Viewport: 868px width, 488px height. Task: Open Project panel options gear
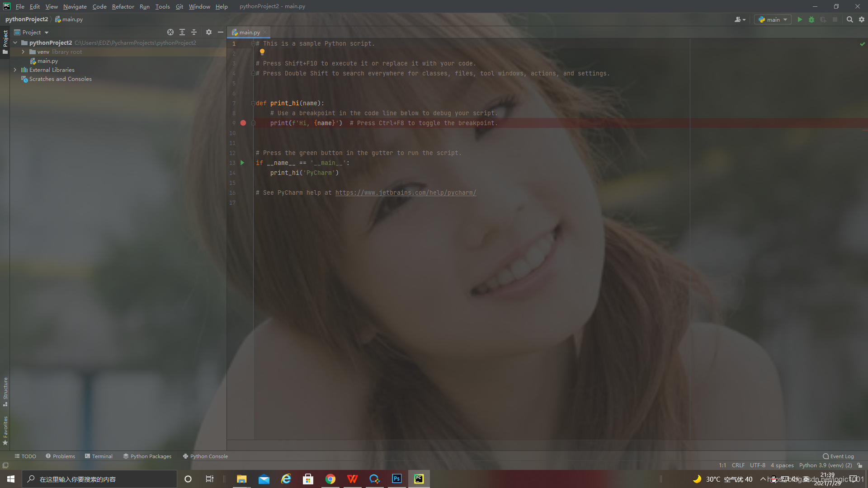(x=209, y=32)
